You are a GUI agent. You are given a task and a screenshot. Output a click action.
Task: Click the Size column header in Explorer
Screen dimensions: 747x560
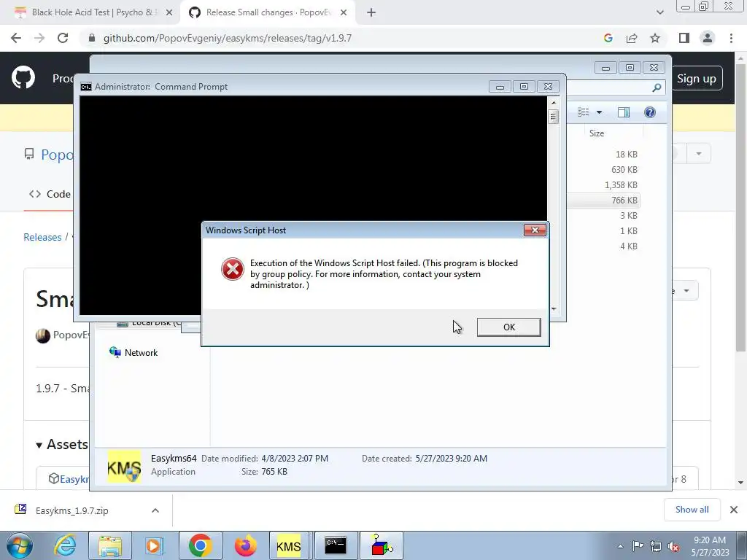597,133
